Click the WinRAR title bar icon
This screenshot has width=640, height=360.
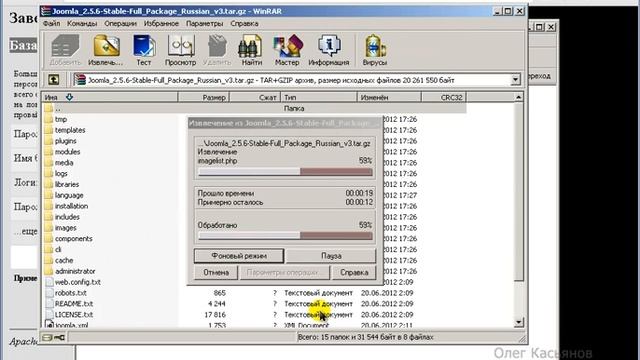(46, 11)
